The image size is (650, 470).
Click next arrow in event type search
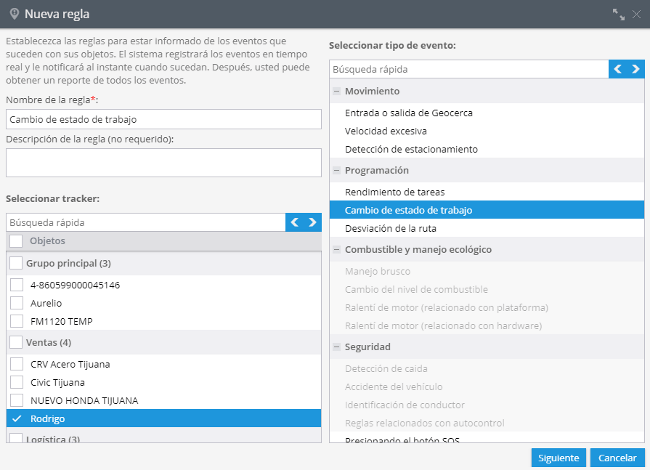[x=635, y=69]
